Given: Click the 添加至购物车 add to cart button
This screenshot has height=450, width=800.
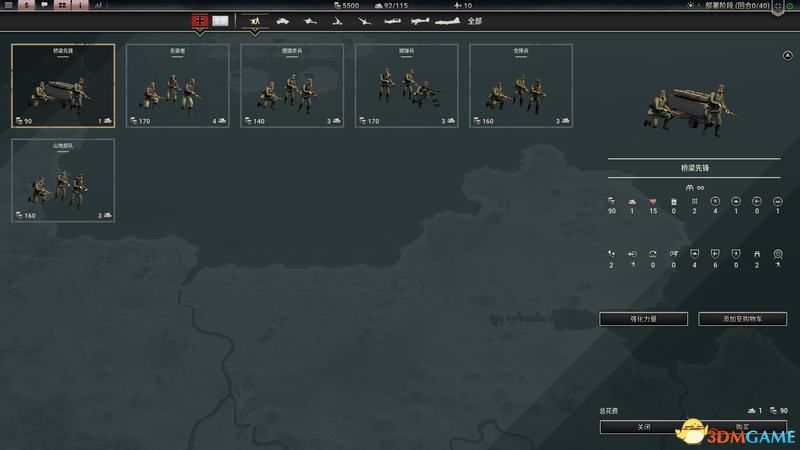Looking at the screenshot, I should [x=742, y=319].
